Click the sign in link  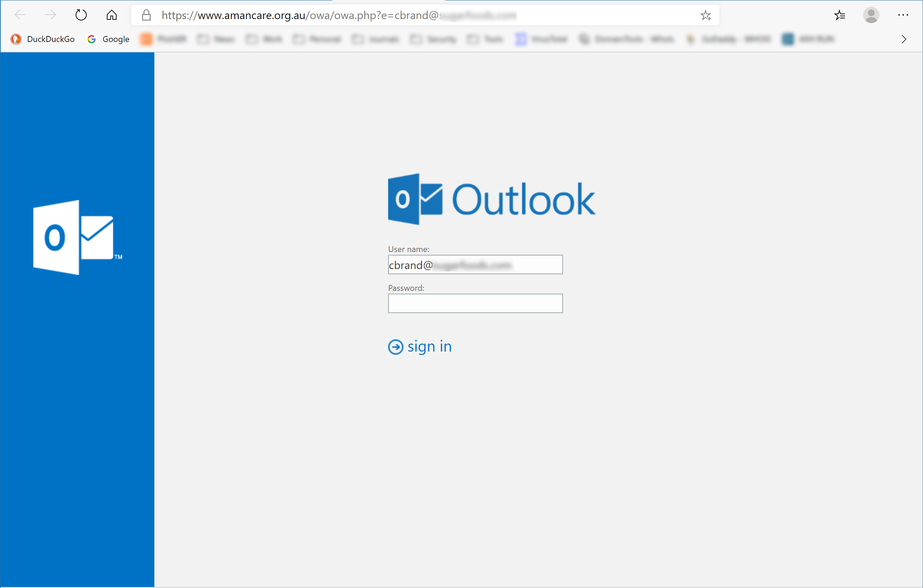point(429,347)
